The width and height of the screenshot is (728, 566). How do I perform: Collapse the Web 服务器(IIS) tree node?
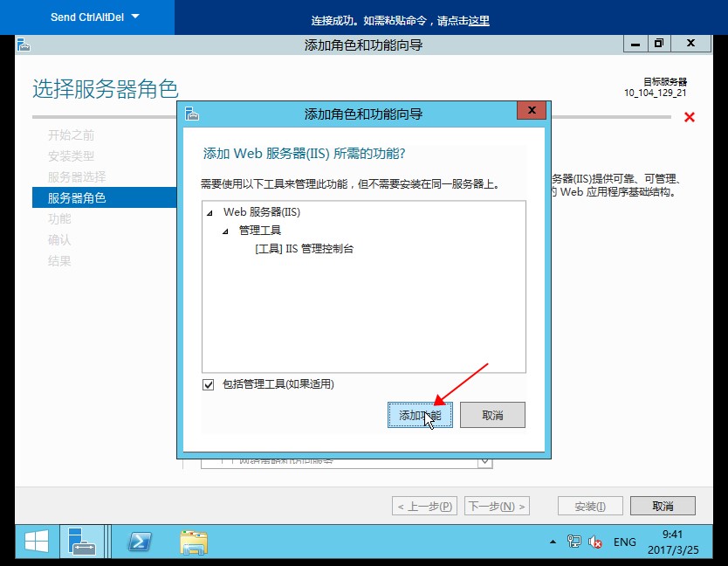pos(209,213)
